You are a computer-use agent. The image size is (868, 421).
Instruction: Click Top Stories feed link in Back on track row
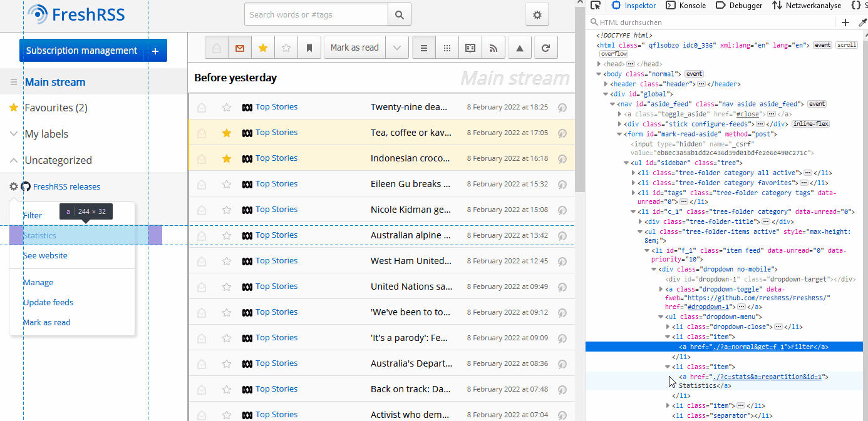point(276,389)
